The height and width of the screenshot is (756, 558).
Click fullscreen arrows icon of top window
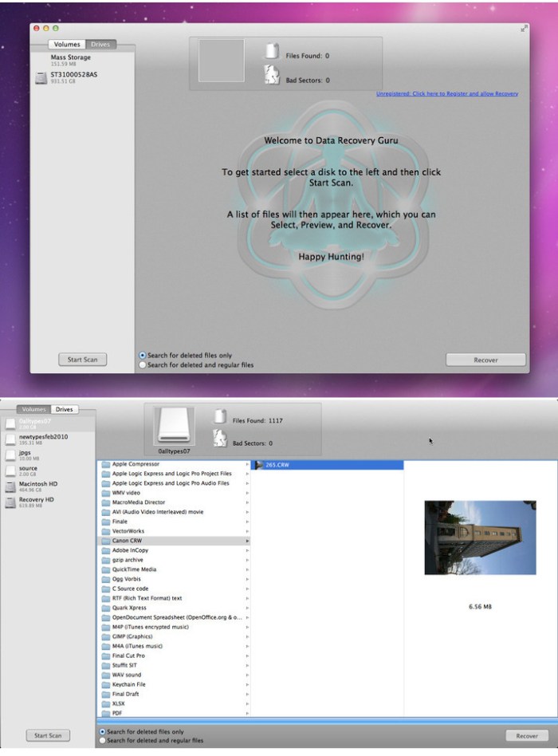click(x=524, y=29)
